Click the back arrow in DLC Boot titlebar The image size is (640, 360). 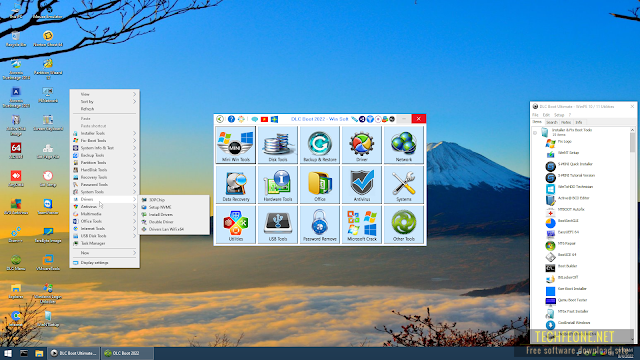[220, 119]
